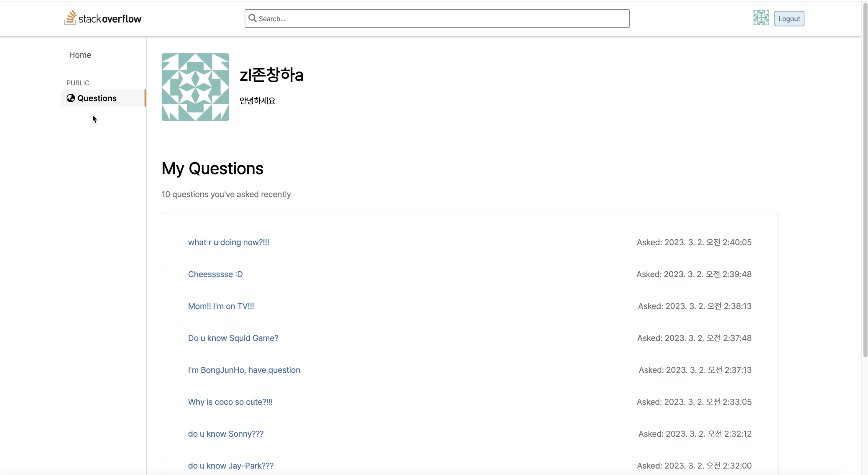Viewport: 868px width, 475px height.
Task: Open 'I'm BongJunHo, have question' link
Action: (244, 370)
